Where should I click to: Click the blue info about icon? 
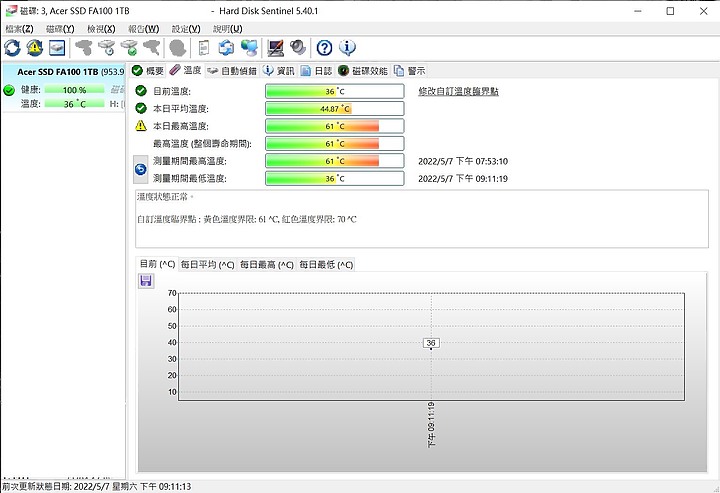(347, 48)
